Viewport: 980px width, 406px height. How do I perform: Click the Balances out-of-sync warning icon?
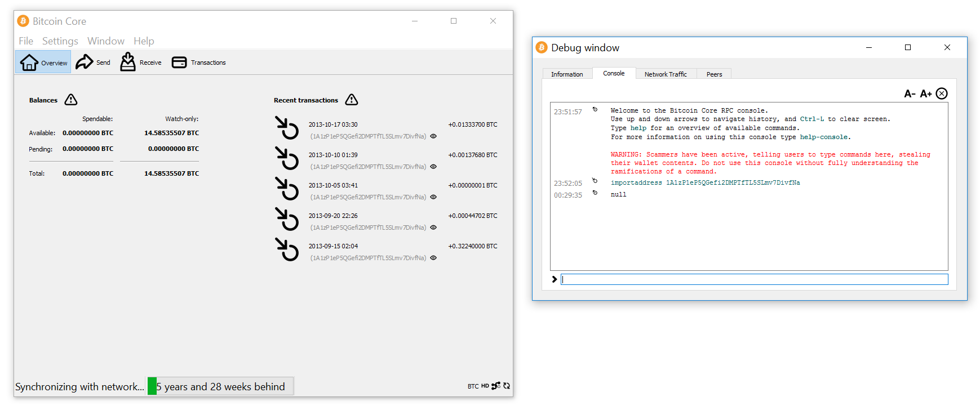71,100
